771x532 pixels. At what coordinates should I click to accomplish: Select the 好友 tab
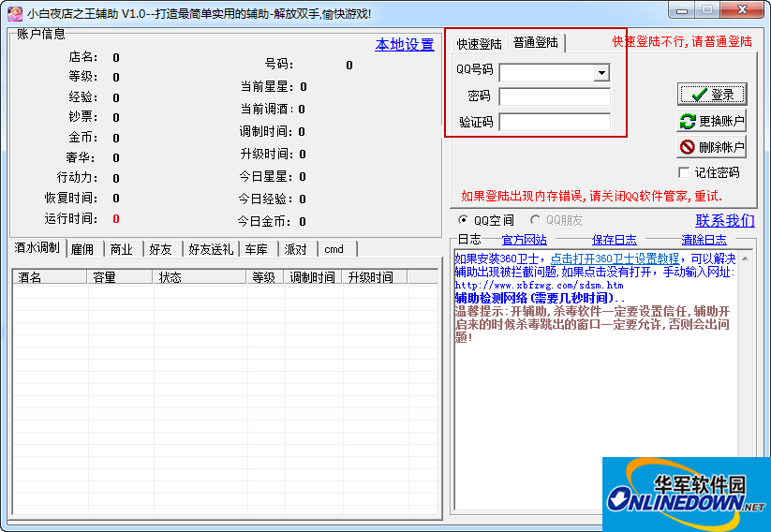pos(161,249)
